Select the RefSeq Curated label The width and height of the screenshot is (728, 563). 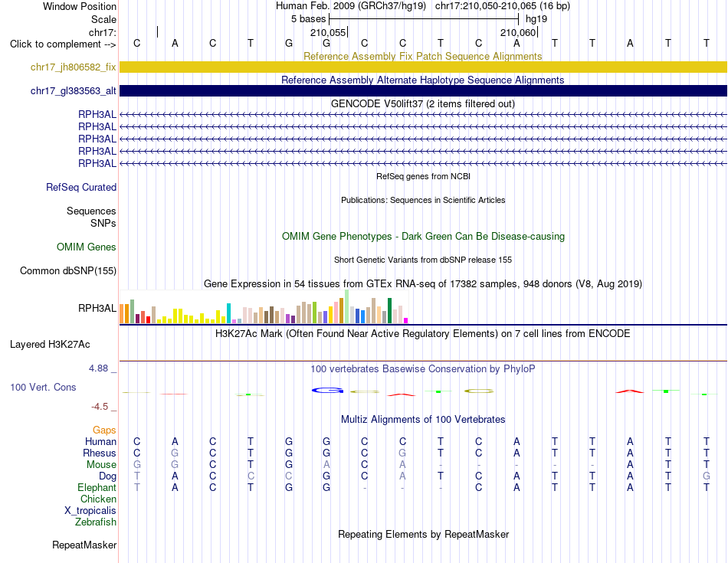click(81, 187)
